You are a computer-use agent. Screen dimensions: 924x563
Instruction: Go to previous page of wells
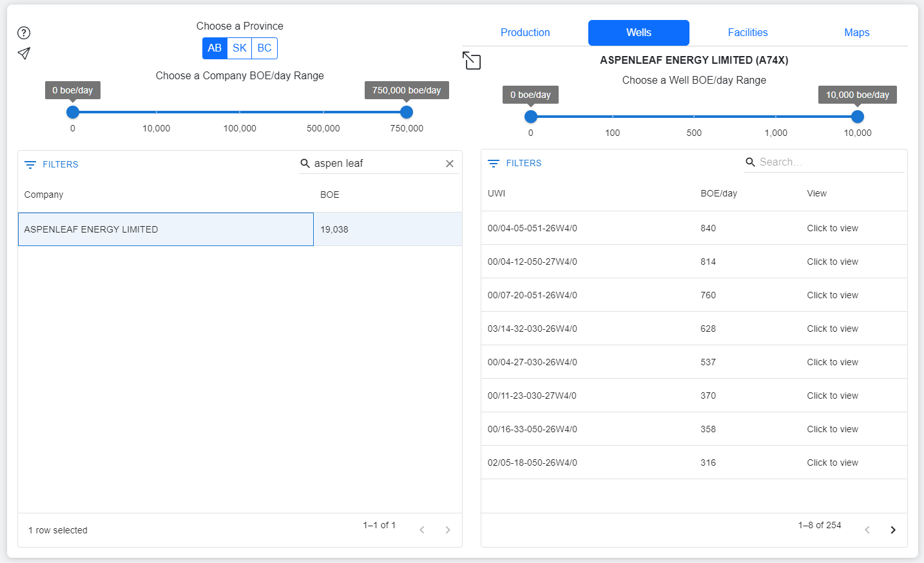867,530
